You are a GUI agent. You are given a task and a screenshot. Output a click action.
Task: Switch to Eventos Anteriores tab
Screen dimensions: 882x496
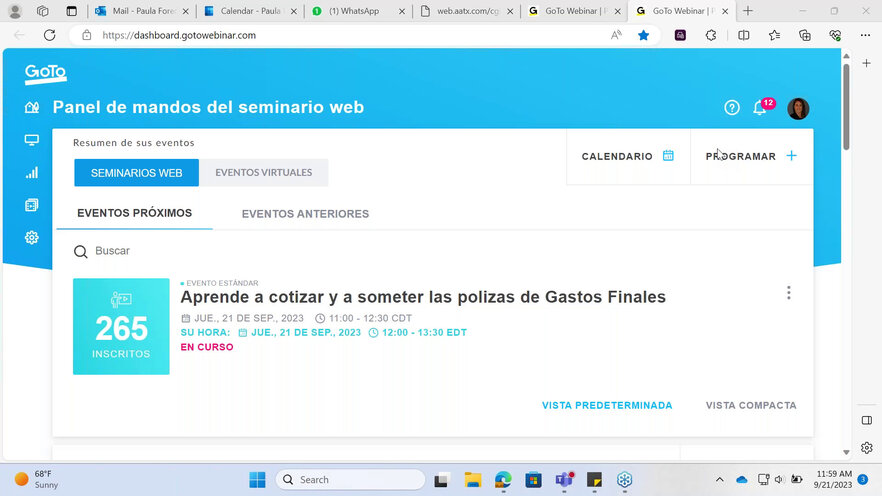click(305, 214)
